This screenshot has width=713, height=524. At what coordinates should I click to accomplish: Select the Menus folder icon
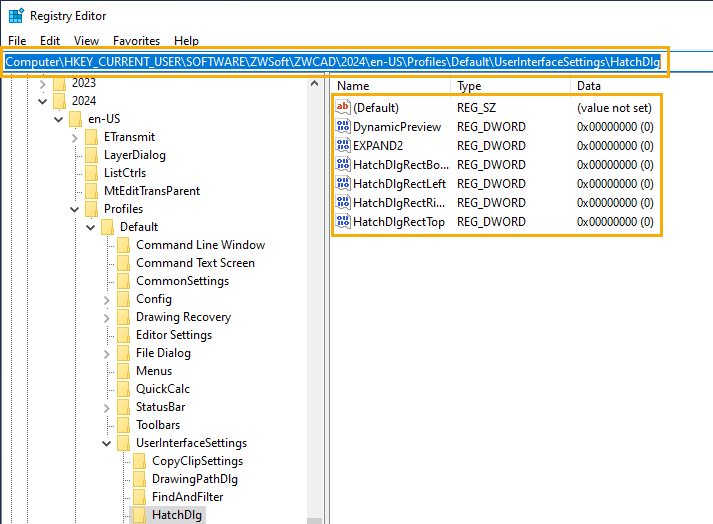pos(123,371)
